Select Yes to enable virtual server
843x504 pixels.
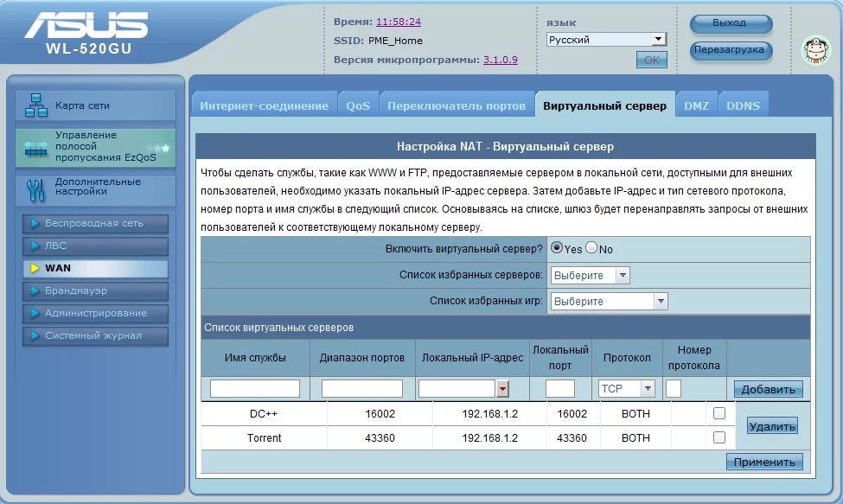click(558, 248)
